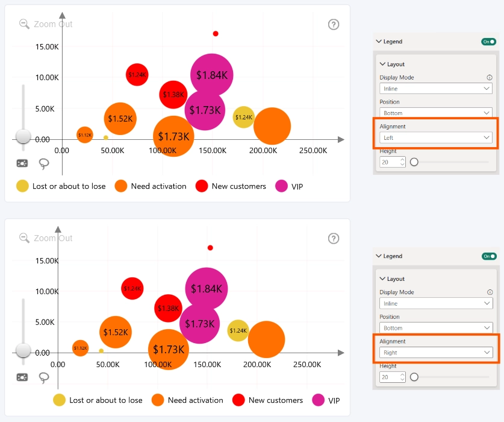Select the yellow $1.24K bubble in bottom chart
The height and width of the screenshot is (422, 504).
238,330
